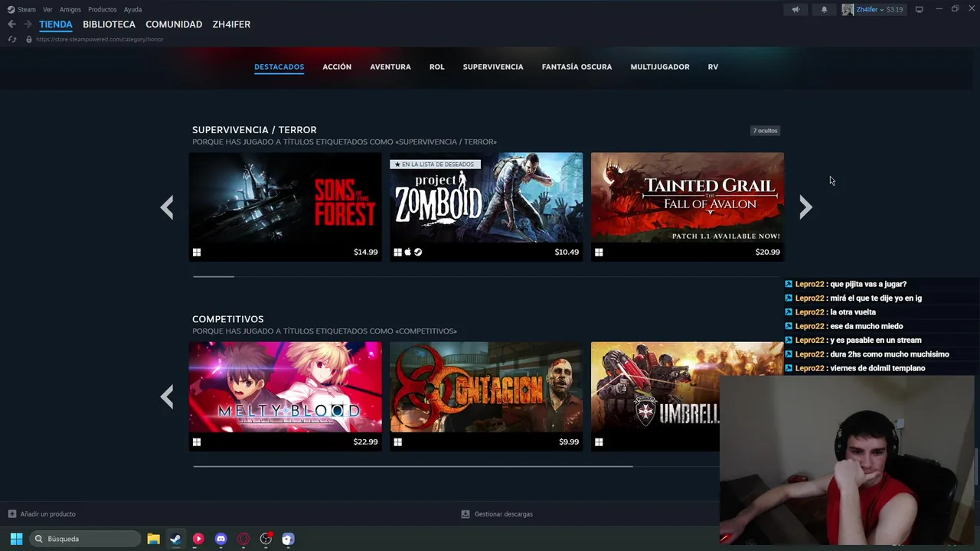
Task: Switch to Big Picture mode monitor icon
Action: pyautogui.click(x=919, y=9)
